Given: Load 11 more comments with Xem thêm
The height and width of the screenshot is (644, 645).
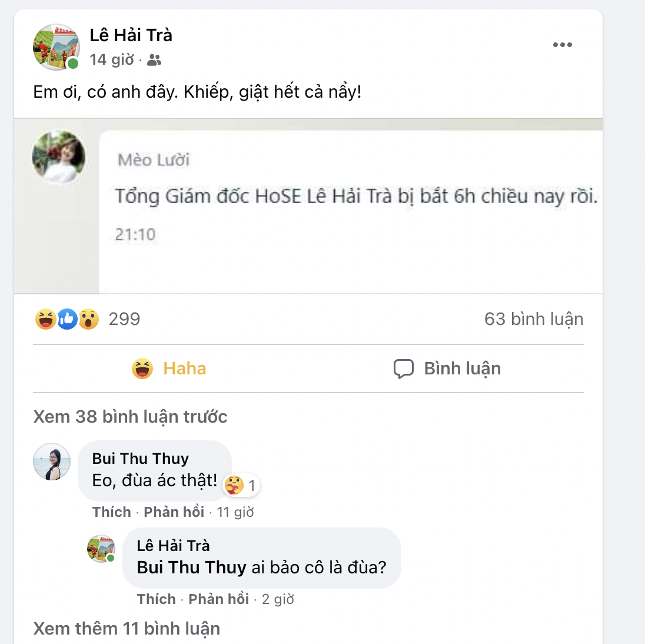Looking at the screenshot, I should coord(125,628).
